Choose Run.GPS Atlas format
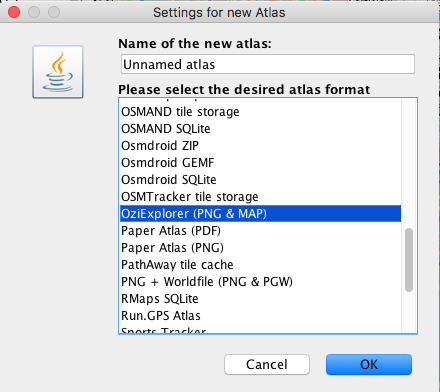Image resolution: width=440 pixels, height=392 pixels. (x=260, y=316)
